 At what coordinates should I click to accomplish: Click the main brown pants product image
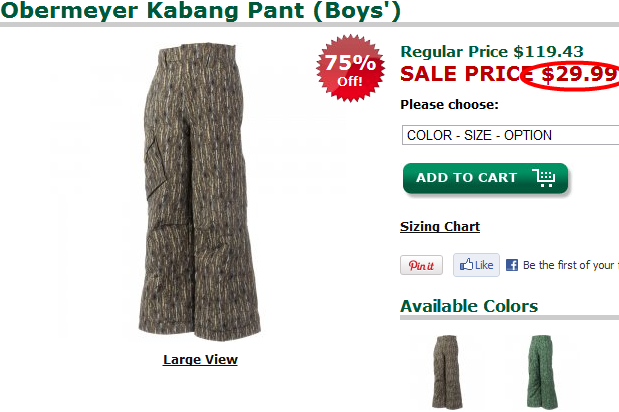coord(199,192)
